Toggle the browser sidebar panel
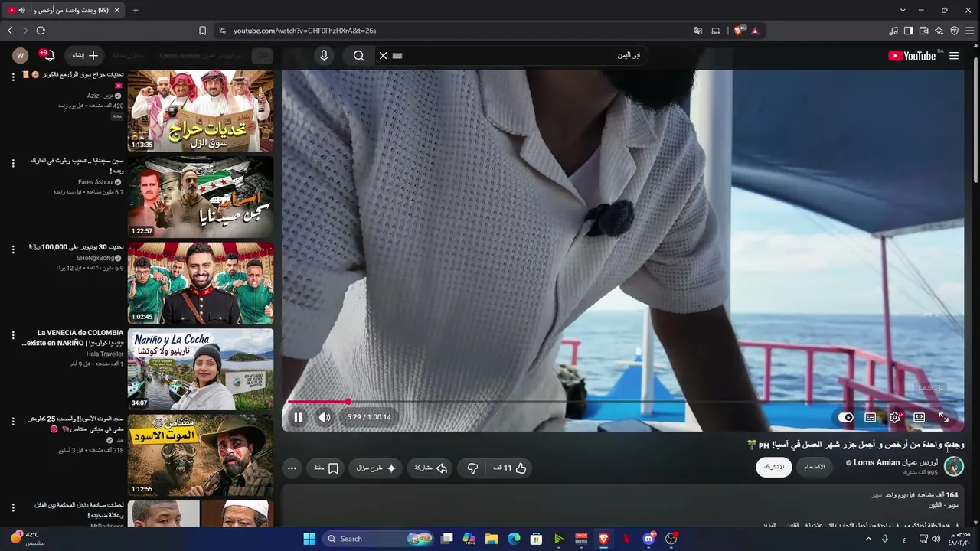 [909, 31]
